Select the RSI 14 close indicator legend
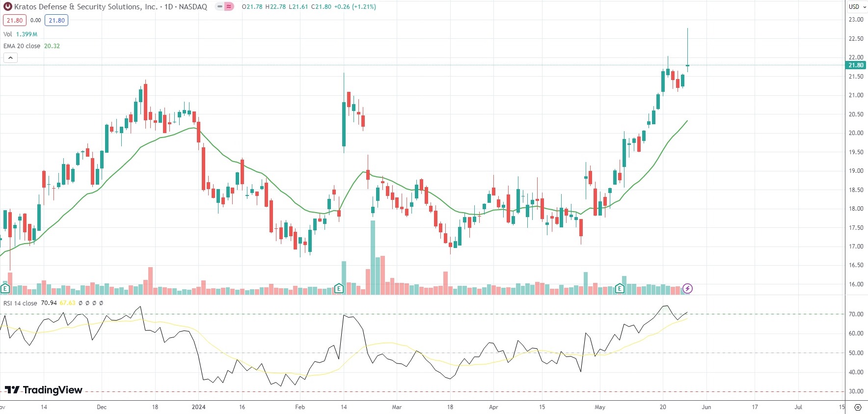The width and height of the screenshot is (868, 414). (20, 303)
